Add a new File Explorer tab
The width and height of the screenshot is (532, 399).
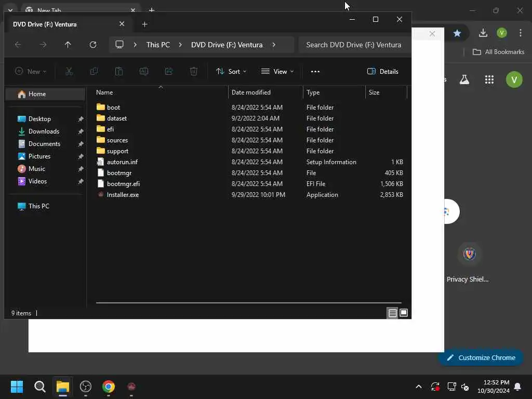145,24
